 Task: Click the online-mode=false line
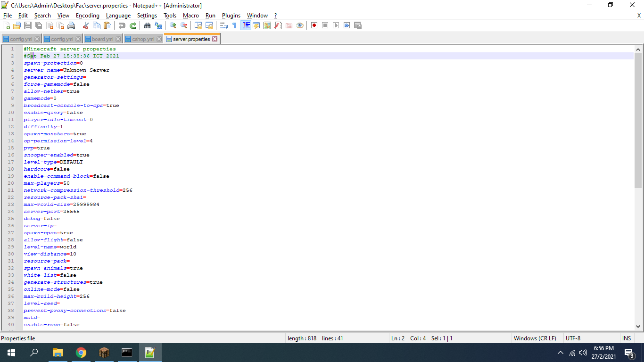[52, 289]
